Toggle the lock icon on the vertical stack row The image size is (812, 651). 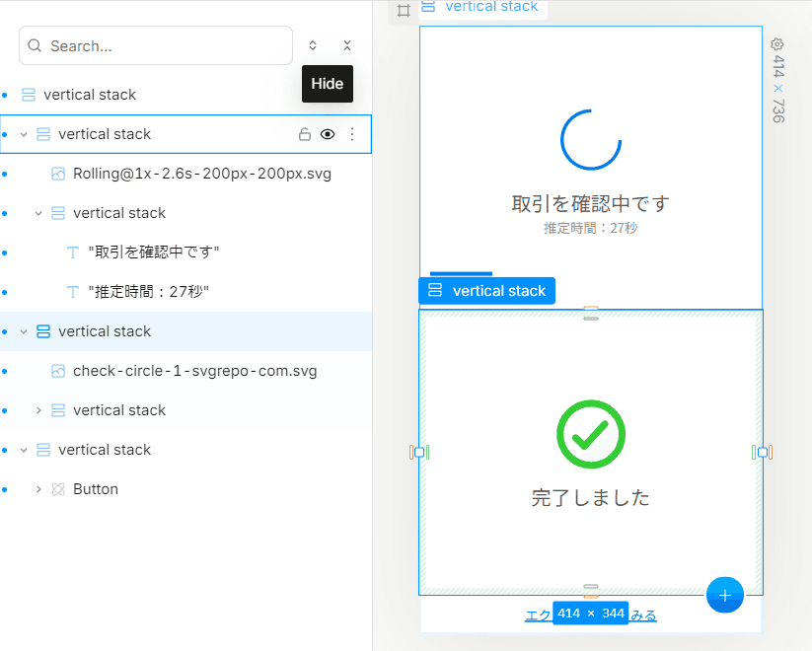[305, 135]
